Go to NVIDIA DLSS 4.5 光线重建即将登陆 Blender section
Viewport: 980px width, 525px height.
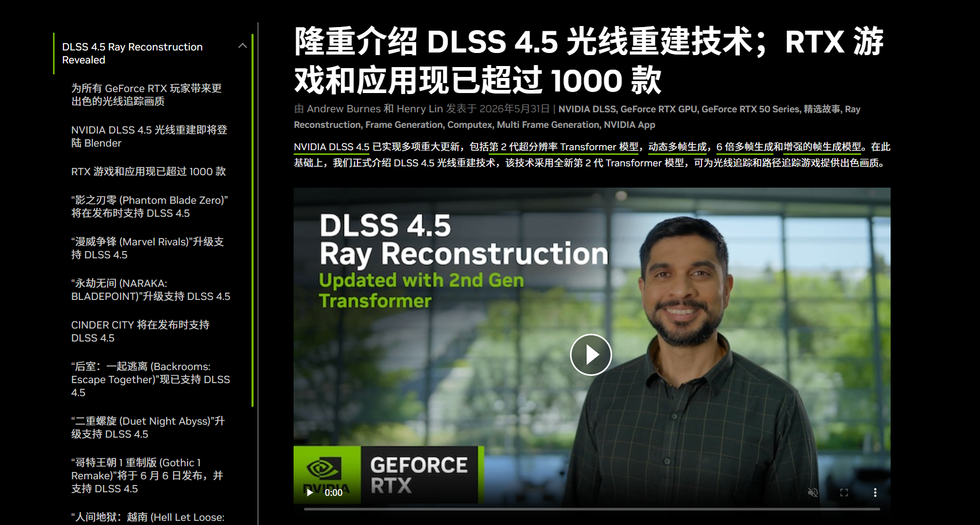coord(149,136)
